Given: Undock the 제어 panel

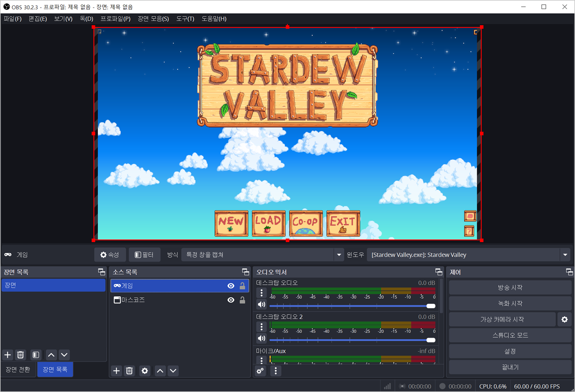Looking at the screenshot, I should coord(569,272).
